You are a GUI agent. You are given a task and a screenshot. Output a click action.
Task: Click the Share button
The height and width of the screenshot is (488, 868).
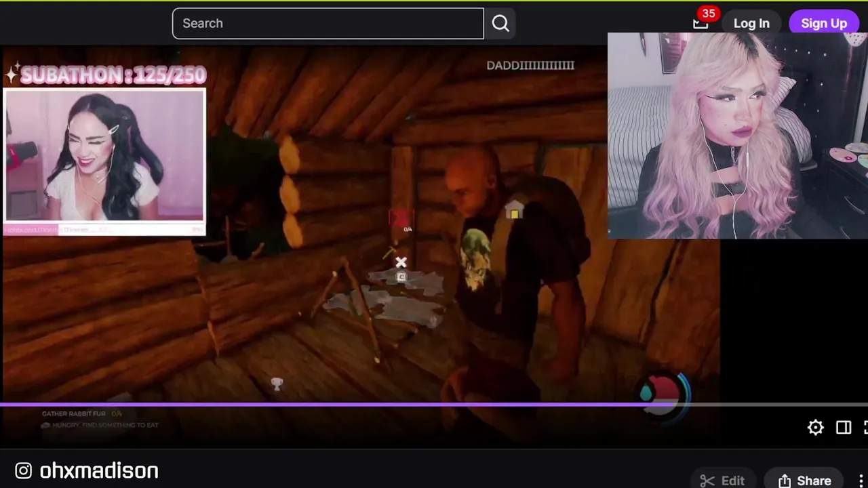[804, 481]
